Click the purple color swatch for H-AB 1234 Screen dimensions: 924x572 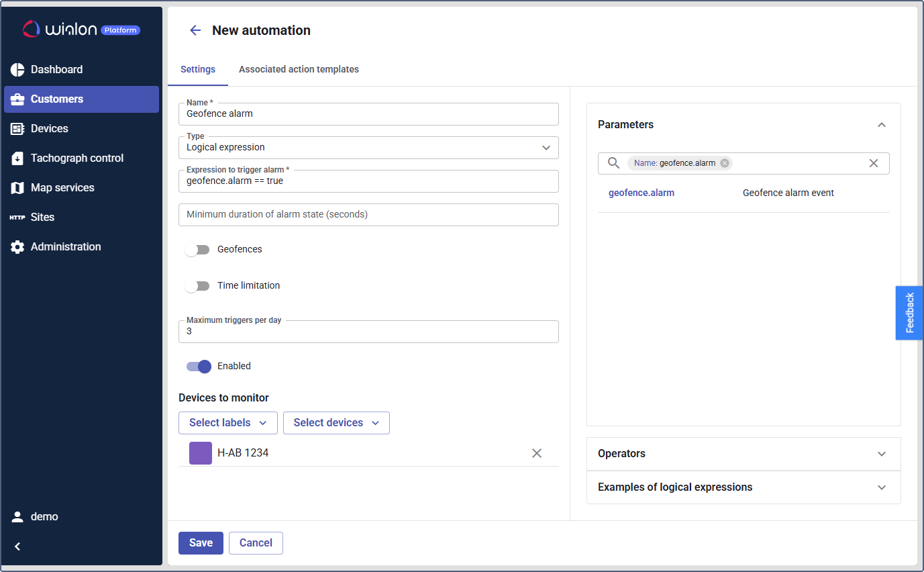tap(201, 453)
